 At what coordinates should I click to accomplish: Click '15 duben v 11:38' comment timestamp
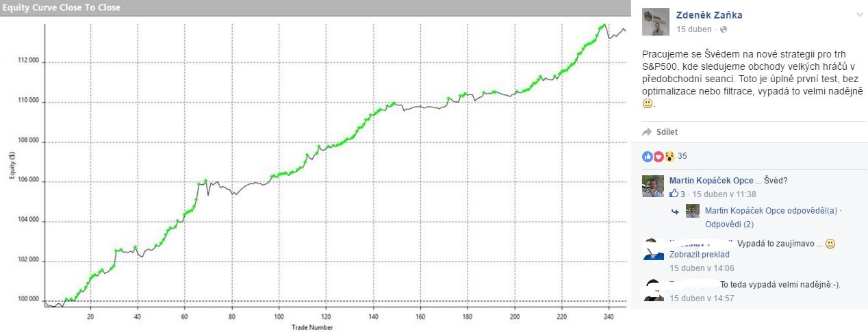coord(724,194)
